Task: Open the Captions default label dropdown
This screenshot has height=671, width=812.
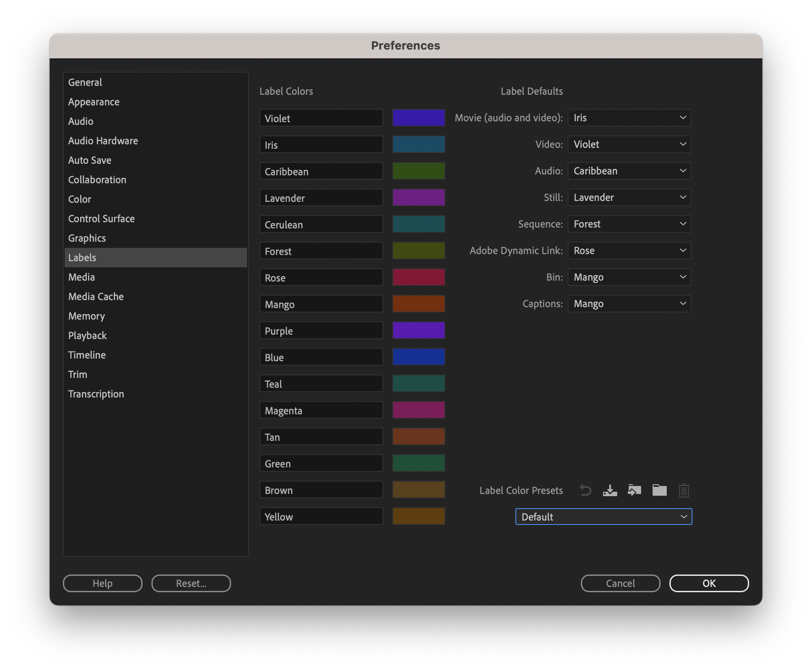Action: tap(629, 304)
